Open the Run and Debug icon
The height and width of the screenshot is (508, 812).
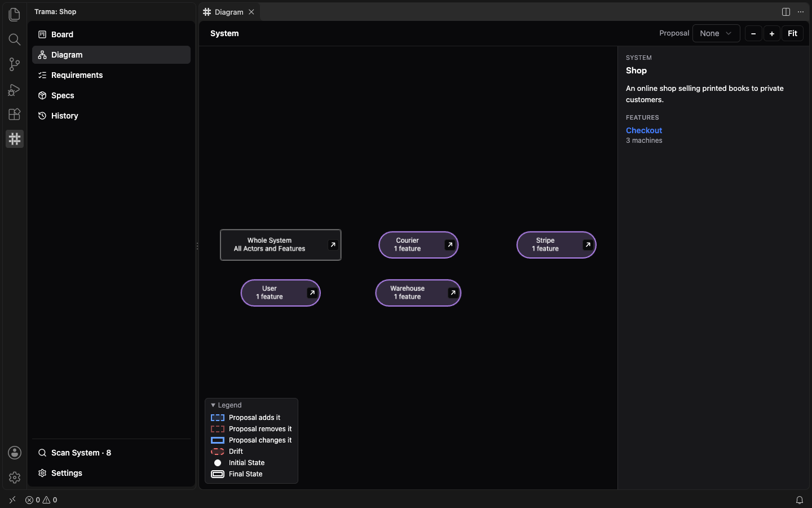coord(15,89)
